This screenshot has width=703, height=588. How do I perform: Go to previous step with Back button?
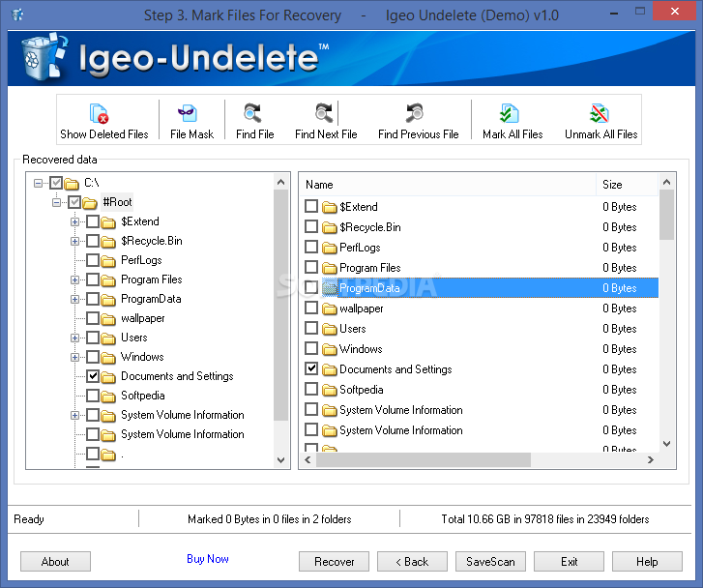click(x=412, y=562)
